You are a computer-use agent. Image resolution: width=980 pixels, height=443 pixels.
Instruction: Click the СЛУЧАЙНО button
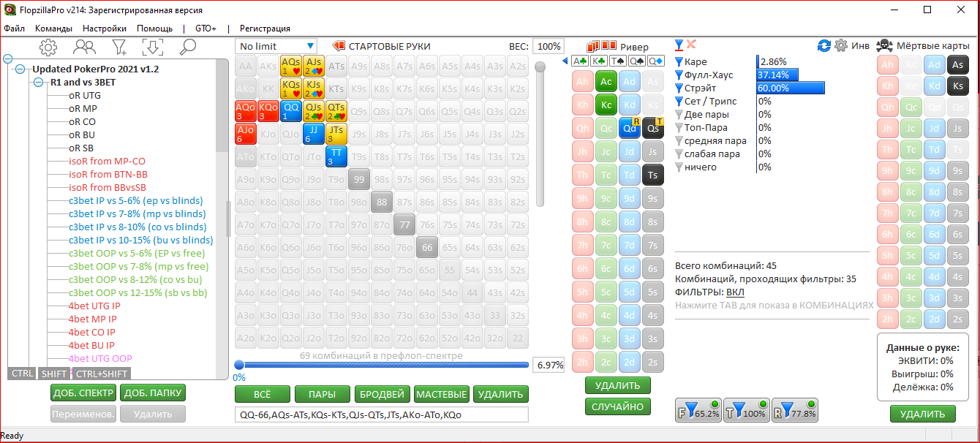click(x=618, y=406)
